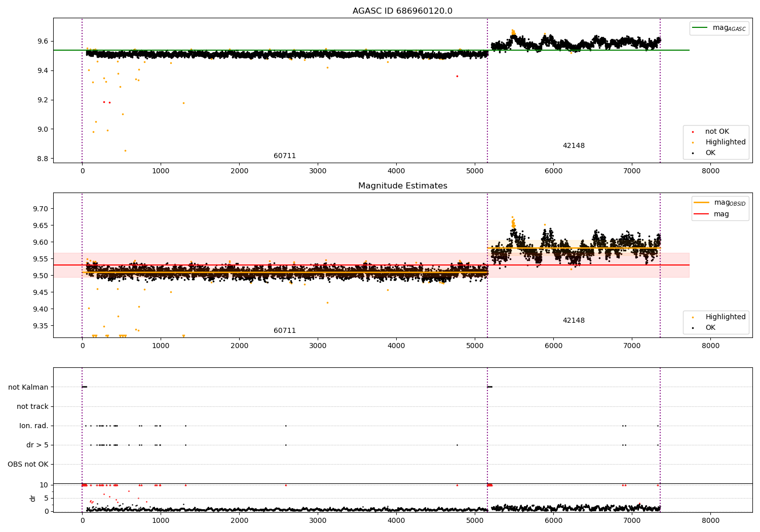Click x-axis tick '3000' under the top plot
The width and height of the screenshot is (760, 532).
point(318,171)
